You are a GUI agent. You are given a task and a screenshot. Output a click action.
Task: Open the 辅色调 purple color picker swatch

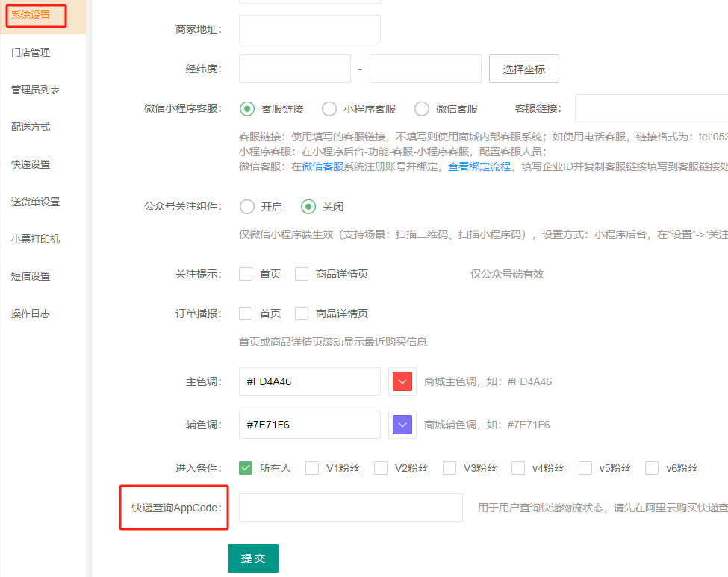[x=402, y=425]
